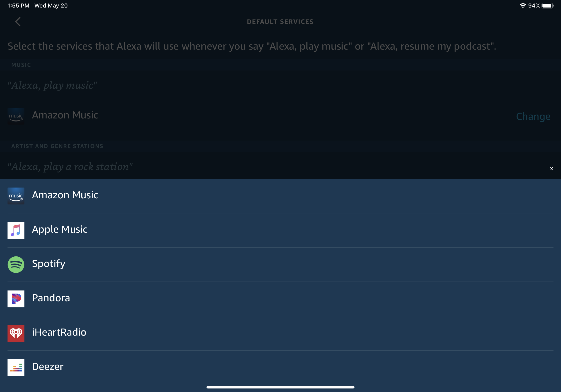Viewport: 561px width, 392px height.
Task: Expand the Music default service section
Action: pos(533,115)
